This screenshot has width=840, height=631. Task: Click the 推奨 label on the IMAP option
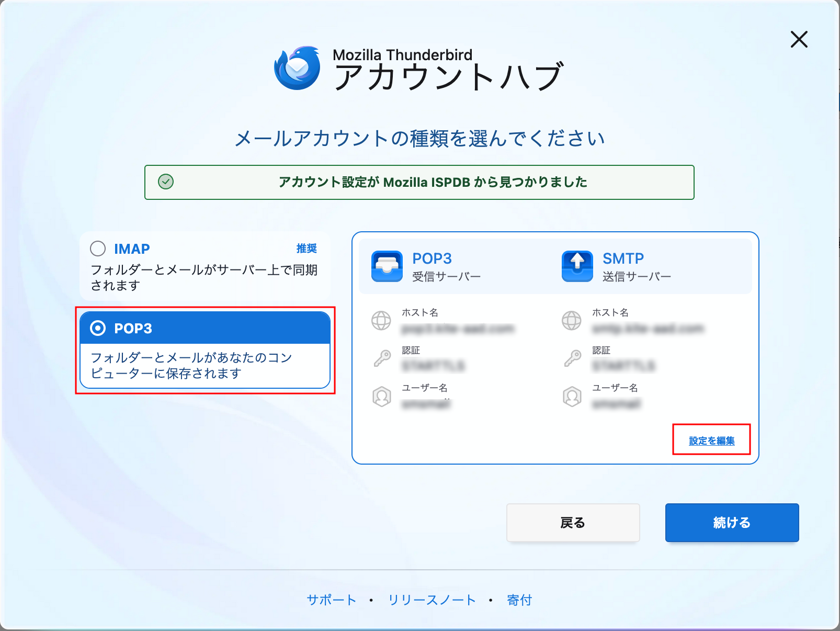tap(307, 249)
